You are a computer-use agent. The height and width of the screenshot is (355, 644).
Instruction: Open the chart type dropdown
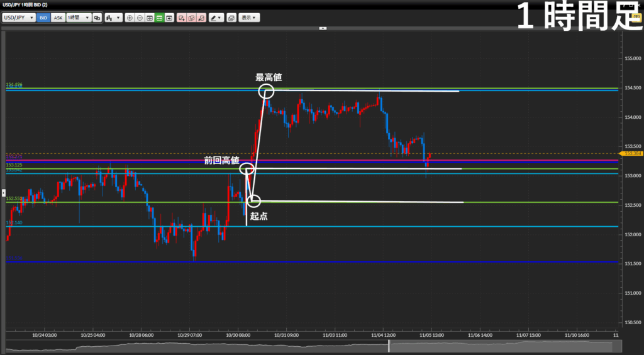tap(113, 18)
